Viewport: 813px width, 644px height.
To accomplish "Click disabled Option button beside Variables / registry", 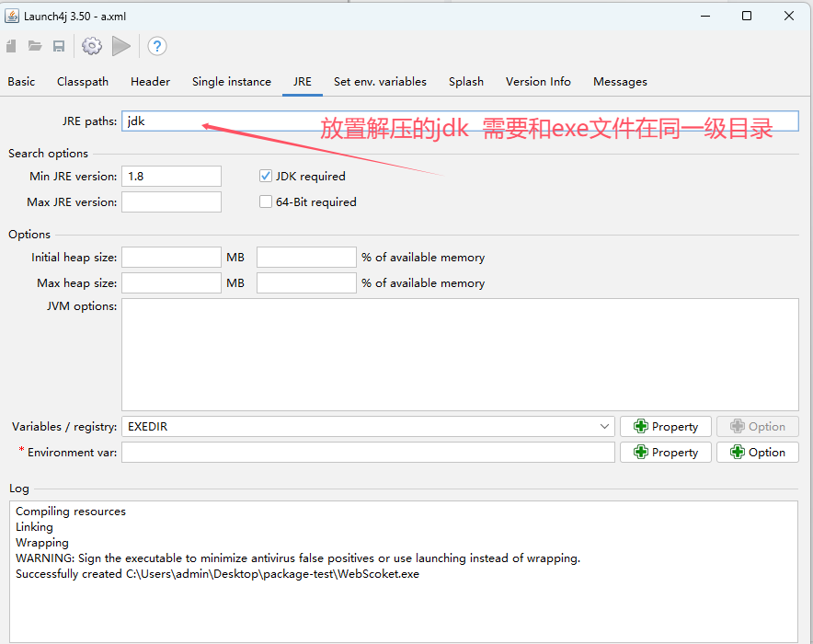I will coord(758,426).
